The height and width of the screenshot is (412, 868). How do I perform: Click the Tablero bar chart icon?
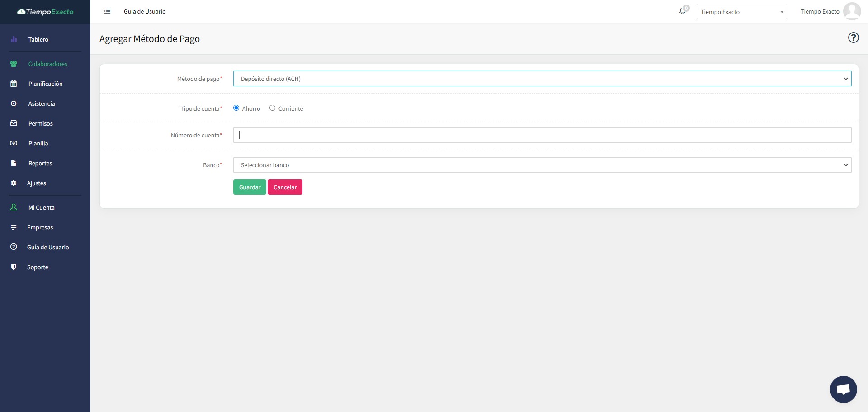click(14, 39)
